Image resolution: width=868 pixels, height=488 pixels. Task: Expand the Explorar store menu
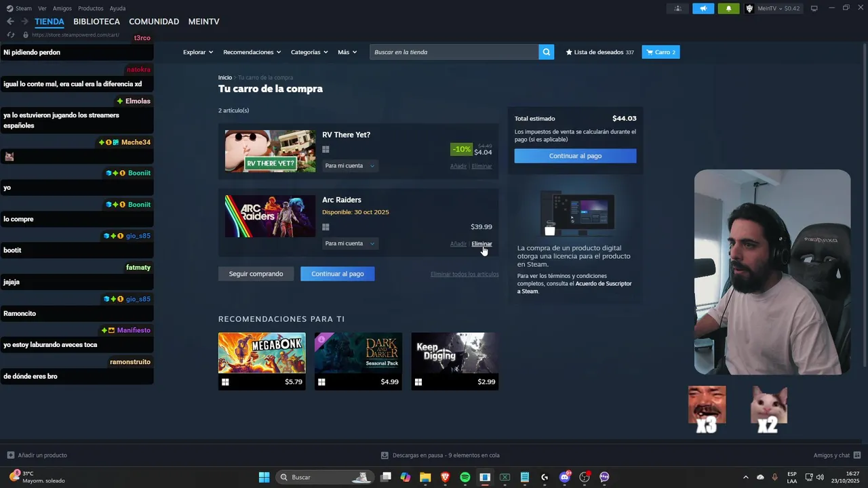[x=198, y=52]
